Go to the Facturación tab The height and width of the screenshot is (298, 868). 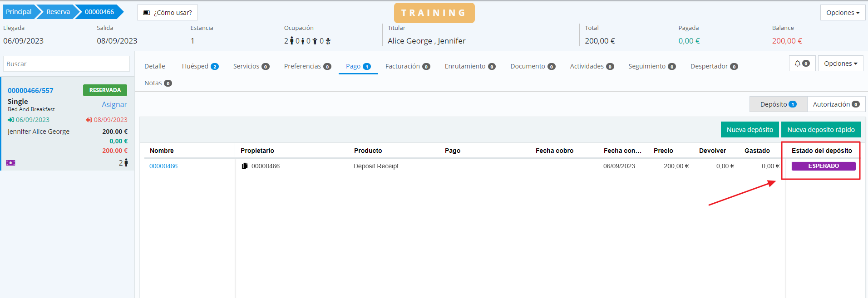[x=407, y=66]
